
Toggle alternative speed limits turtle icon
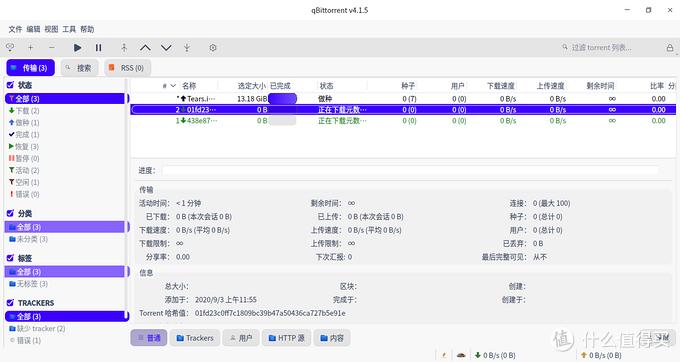point(461,355)
